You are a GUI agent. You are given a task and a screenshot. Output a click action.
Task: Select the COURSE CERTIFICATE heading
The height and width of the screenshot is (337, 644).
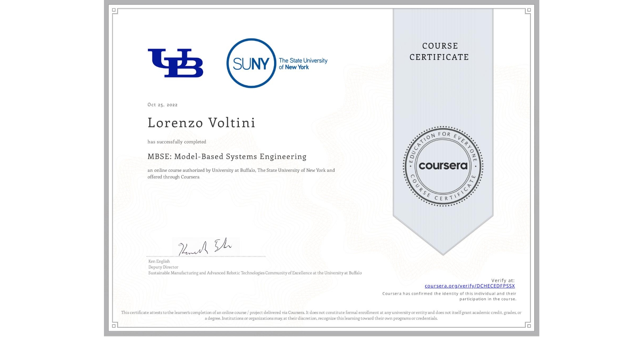440,51
